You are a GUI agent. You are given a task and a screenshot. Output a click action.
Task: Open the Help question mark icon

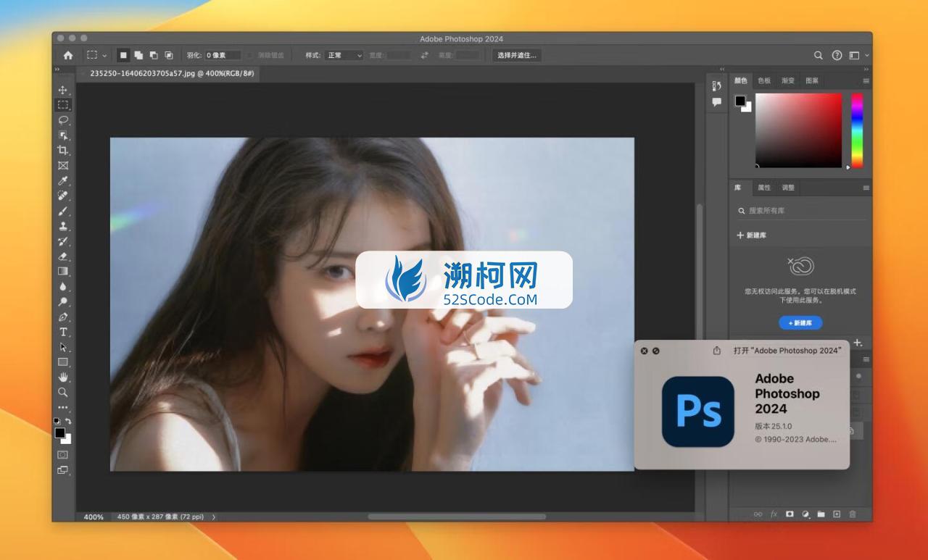[x=837, y=55]
